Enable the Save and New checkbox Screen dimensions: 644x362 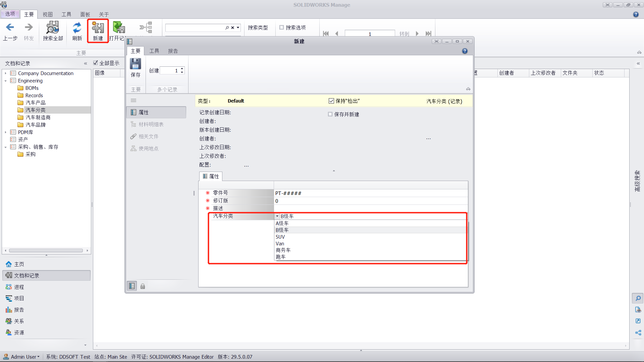coord(330,114)
